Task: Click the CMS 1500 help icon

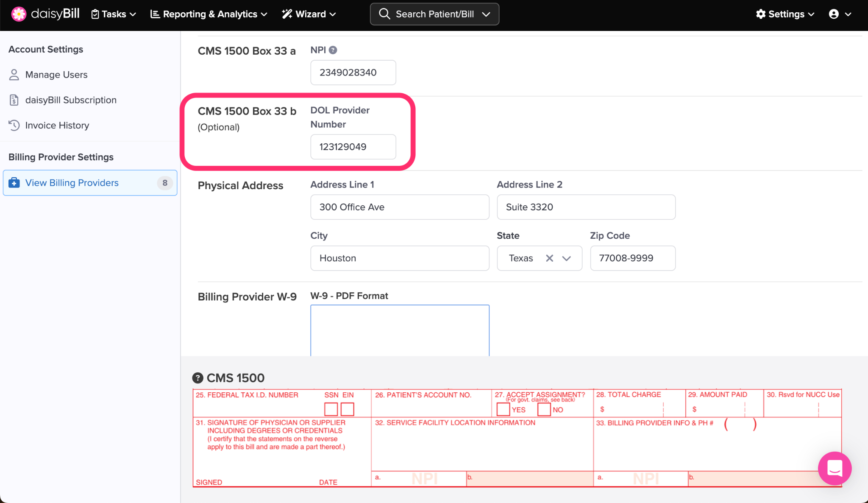Action: pyautogui.click(x=198, y=378)
